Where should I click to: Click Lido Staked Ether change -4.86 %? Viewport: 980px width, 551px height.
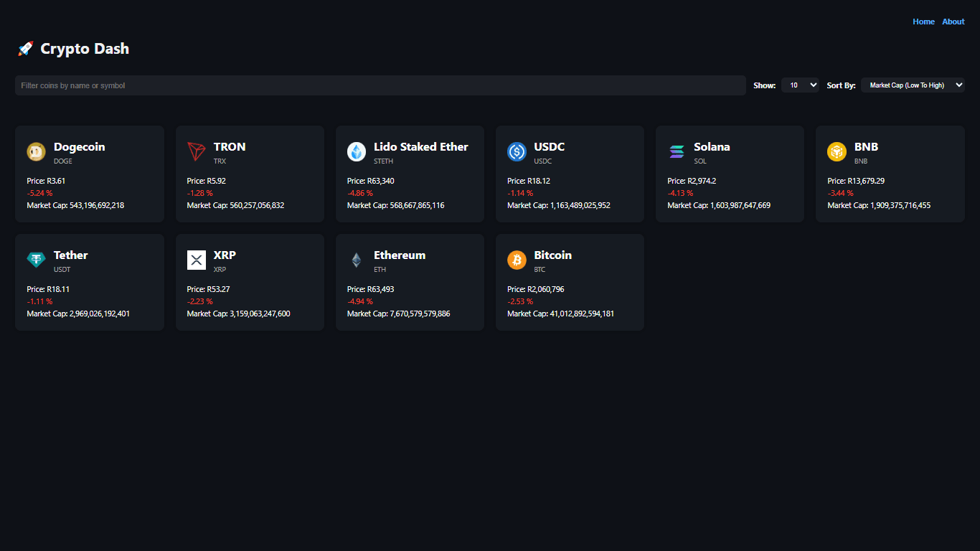click(360, 193)
